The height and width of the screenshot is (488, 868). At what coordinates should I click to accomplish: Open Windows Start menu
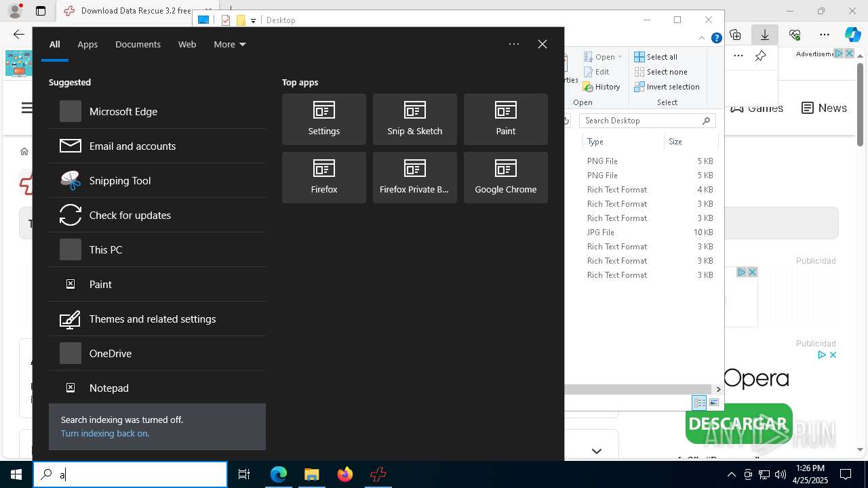(x=16, y=474)
